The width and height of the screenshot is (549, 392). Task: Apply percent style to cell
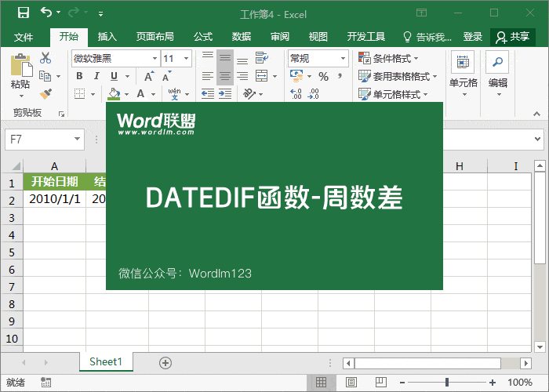pyautogui.click(x=323, y=76)
